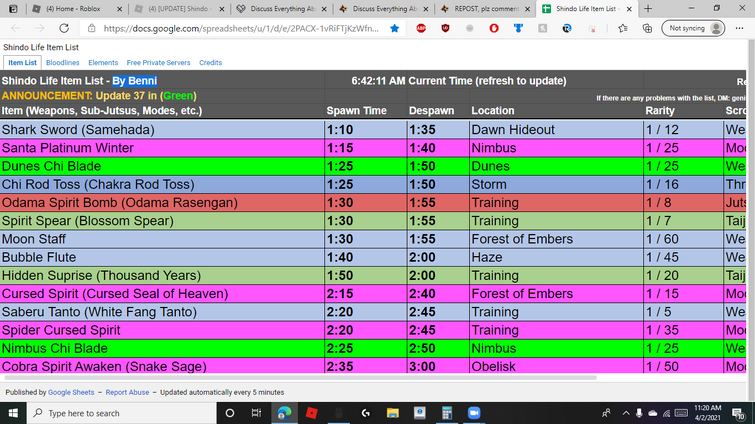Click the Opera-style red O extension icon
The height and width of the screenshot is (424, 755).
pyautogui.click(x=494, y=28)
